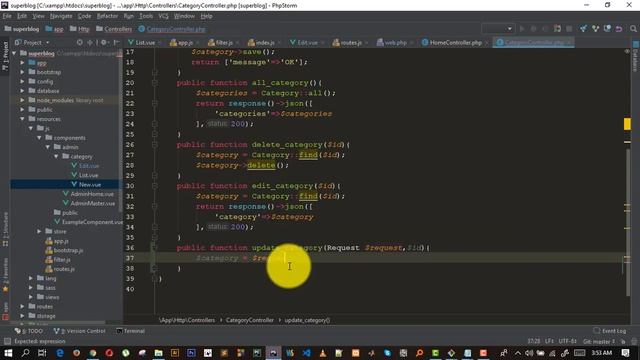Click the Run (play) toolbar icon
Viewport: 640px width, 360px height.
point(522,29)
